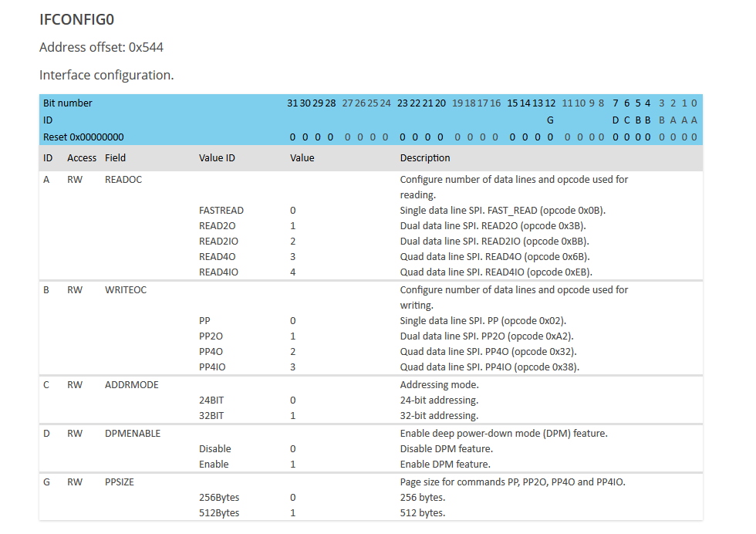Click the PP opcode 0x02 description
This screenshot has width=756, height=534.
(483, 321)
